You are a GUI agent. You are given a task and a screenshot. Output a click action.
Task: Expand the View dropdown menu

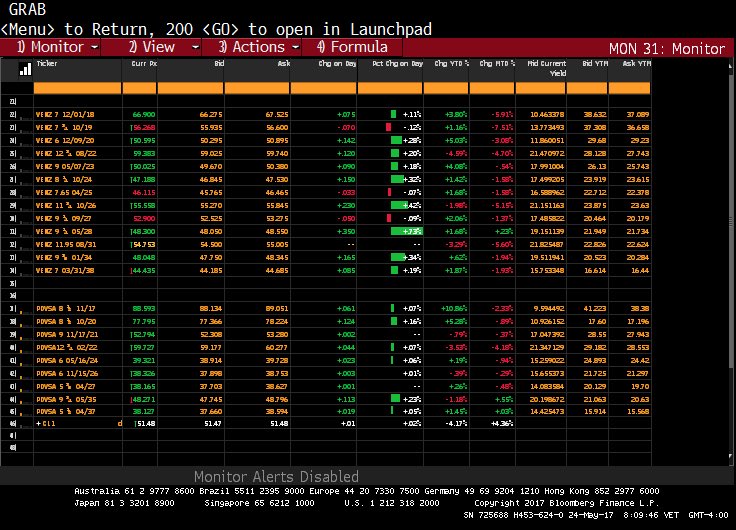coord(157,47)
